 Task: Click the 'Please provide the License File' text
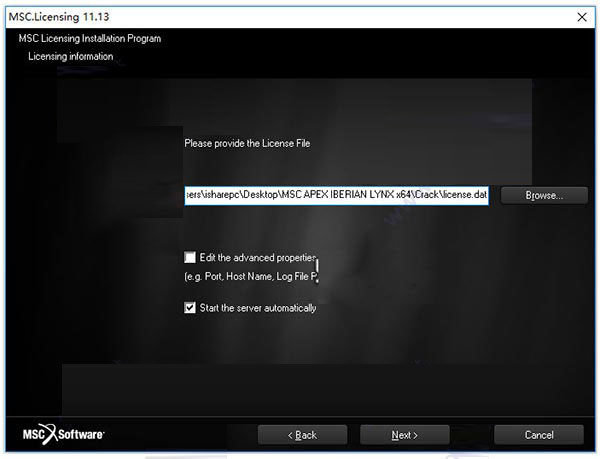247,143
